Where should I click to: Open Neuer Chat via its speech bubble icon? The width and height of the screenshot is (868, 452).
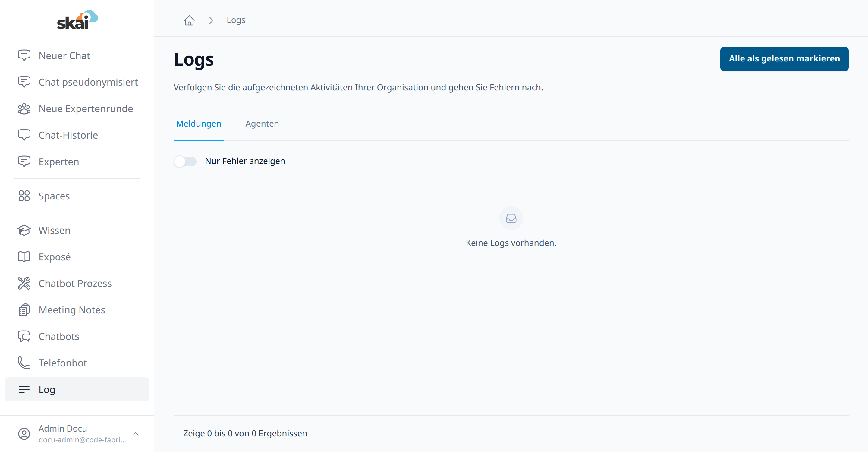coord(24,55)
